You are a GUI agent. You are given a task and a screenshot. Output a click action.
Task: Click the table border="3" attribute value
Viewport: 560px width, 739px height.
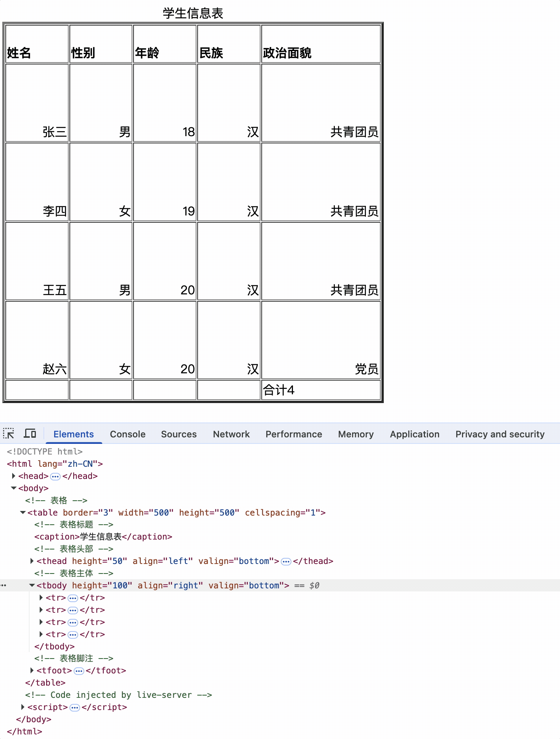(x=106, y=512)
